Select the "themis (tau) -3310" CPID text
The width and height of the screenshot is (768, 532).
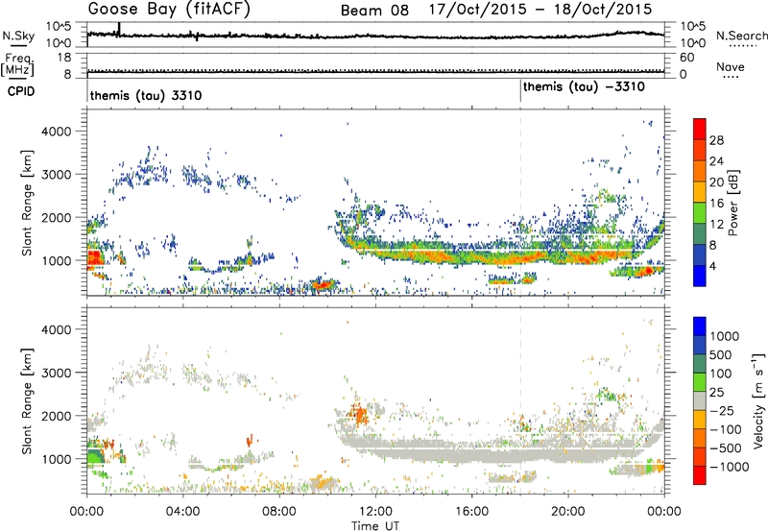click(x=584, y=87)
